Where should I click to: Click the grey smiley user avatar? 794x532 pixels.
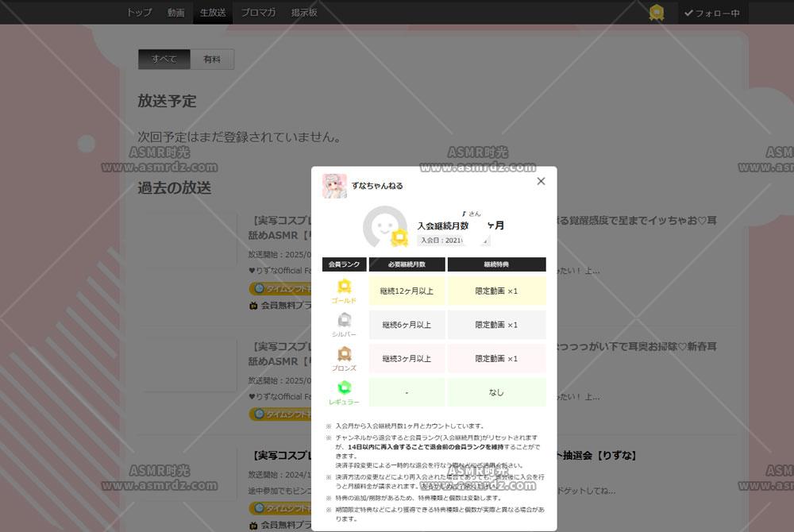(x=385, y=227)
